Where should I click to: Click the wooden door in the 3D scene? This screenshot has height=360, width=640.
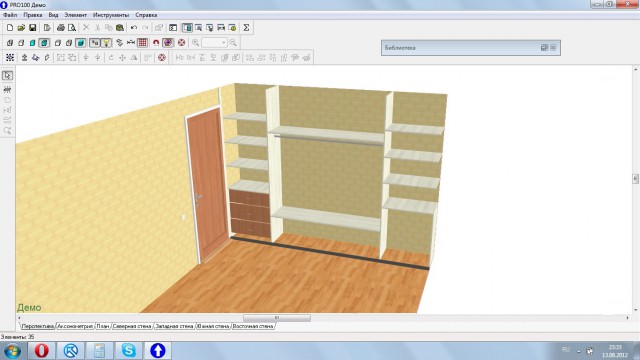point(207,184)
